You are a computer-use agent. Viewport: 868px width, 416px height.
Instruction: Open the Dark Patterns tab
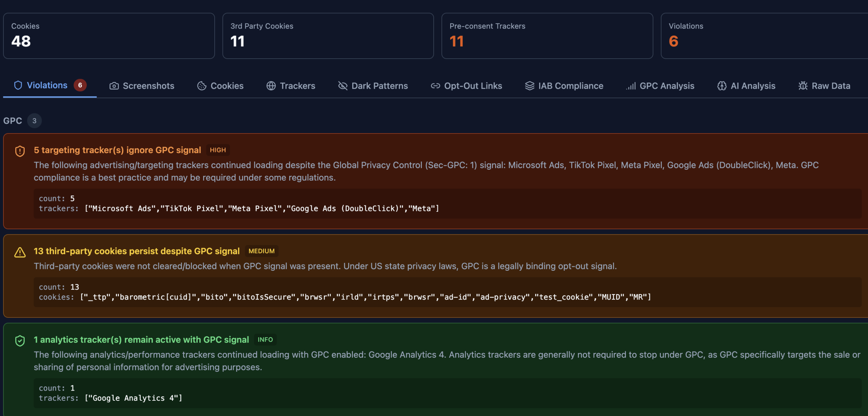tap(379, 86)
